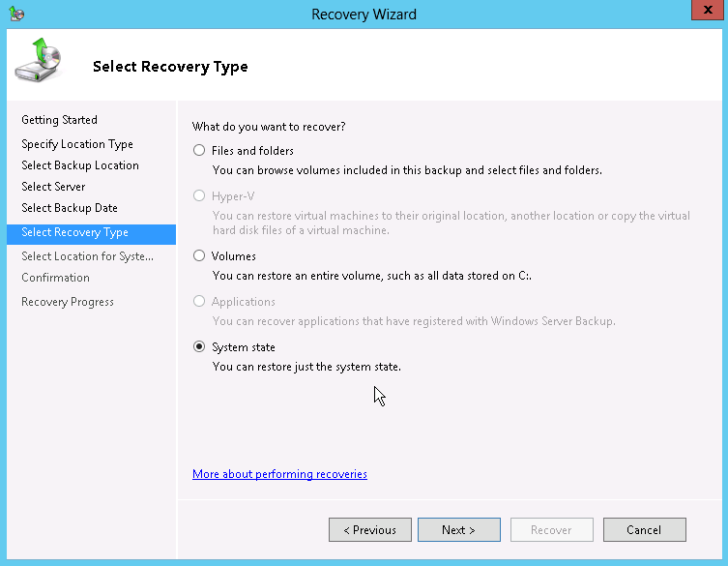Viewport: 728px width, 566px height.
Task: Select the Volumes radio button
Action: tap(199, 256)
